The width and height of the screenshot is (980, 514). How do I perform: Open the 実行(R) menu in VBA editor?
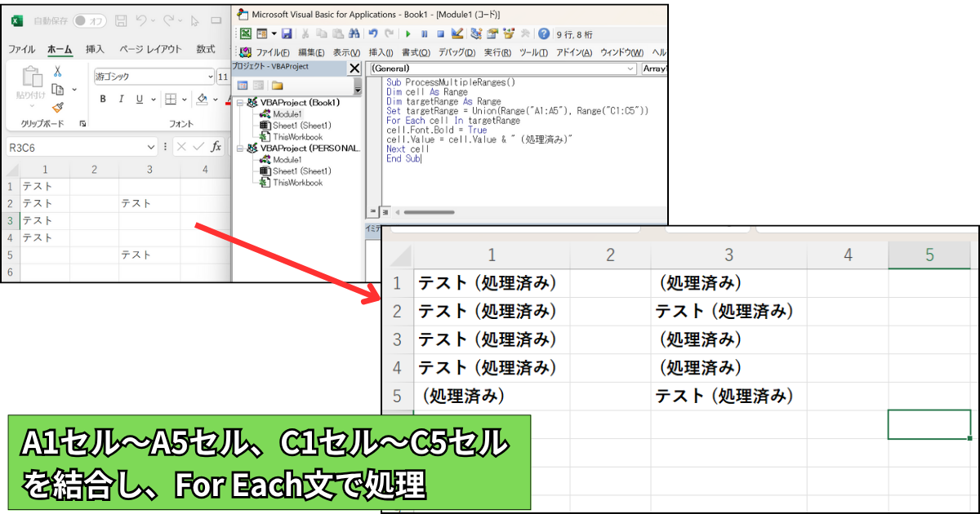(497, 53)
